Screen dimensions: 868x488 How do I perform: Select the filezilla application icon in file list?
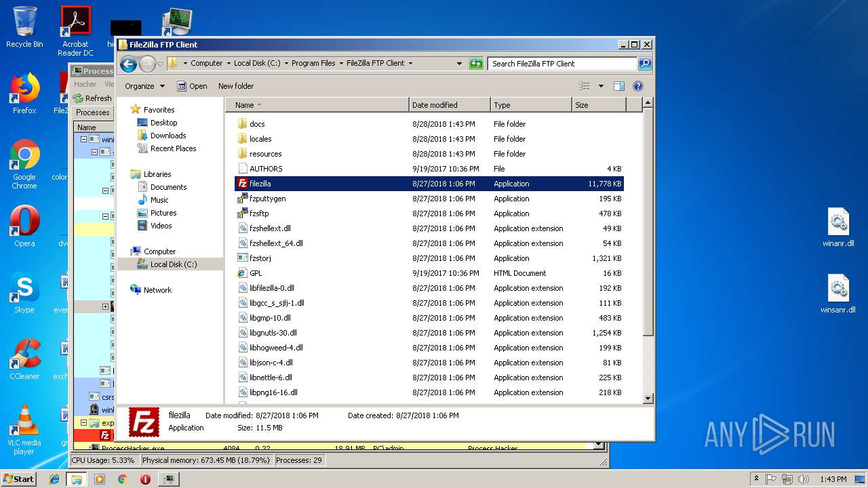(x=243, y=184)
